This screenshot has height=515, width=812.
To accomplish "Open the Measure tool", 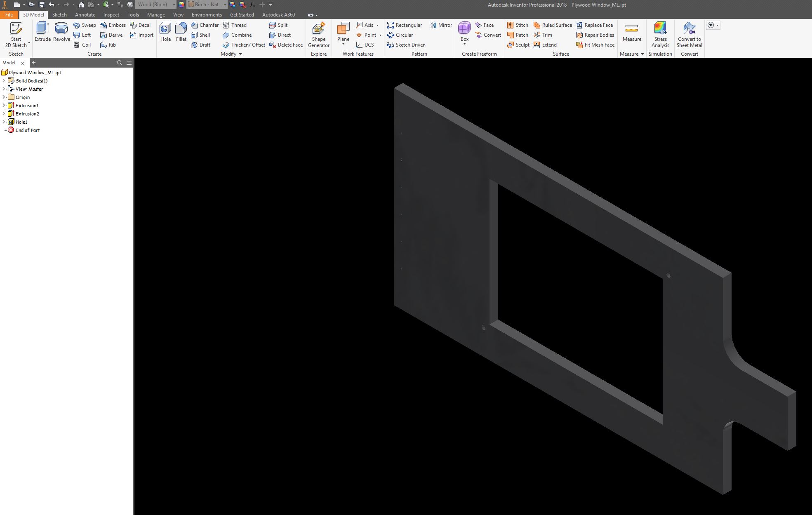I will click(632, 33).
